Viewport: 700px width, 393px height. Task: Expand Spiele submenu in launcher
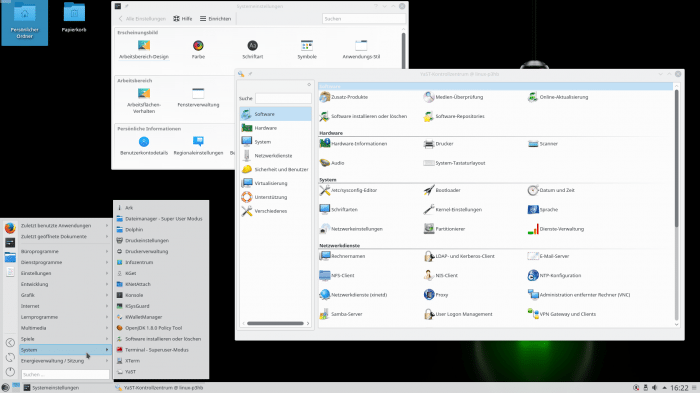click(64, 339)
